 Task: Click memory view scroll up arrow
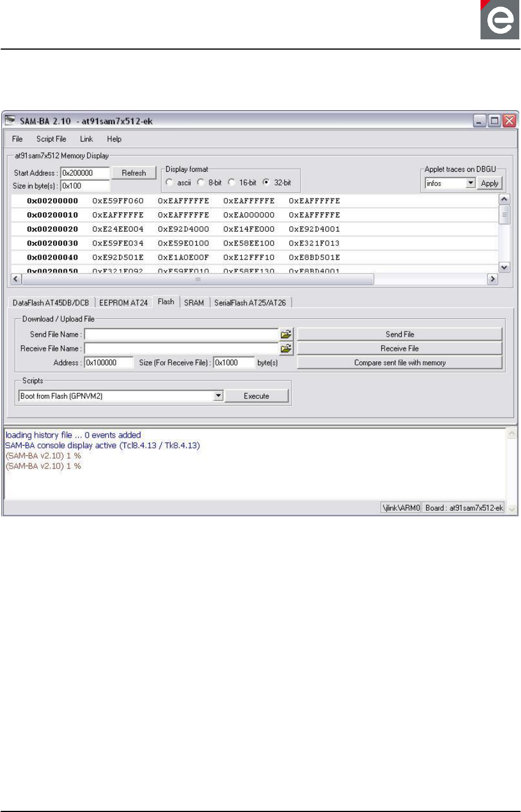point(504,199)
